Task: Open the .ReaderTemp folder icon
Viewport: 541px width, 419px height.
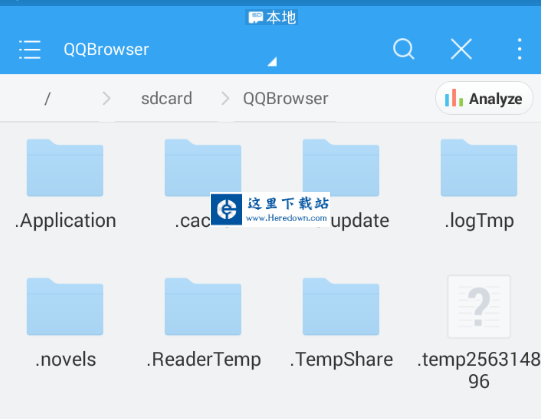Action: click(x=203, y=306)
